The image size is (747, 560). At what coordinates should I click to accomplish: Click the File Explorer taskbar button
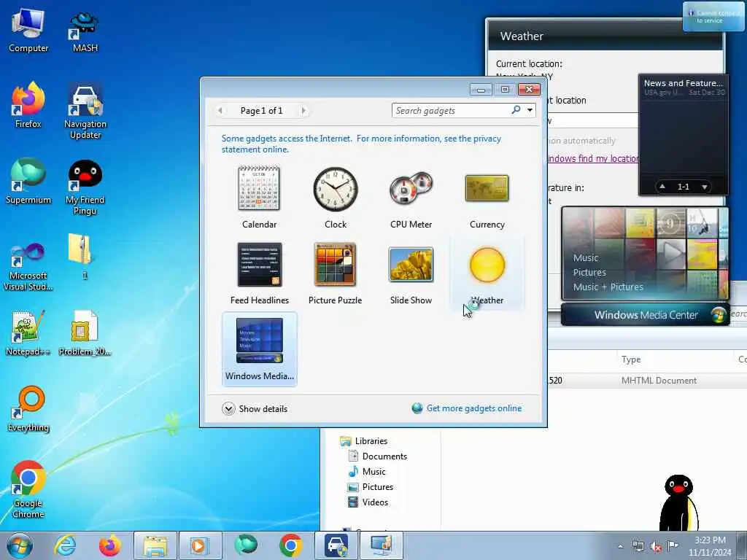click(x=155, y=545)
